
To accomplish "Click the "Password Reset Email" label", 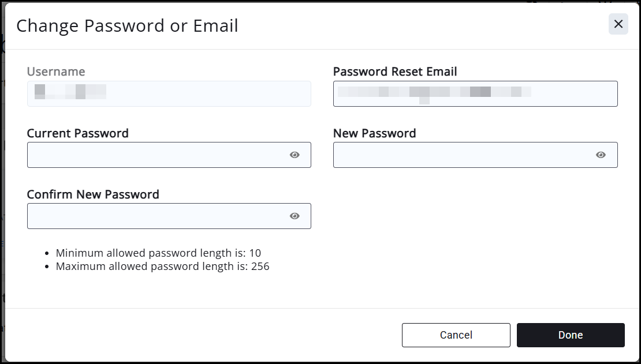I will (x=395, y=72).
